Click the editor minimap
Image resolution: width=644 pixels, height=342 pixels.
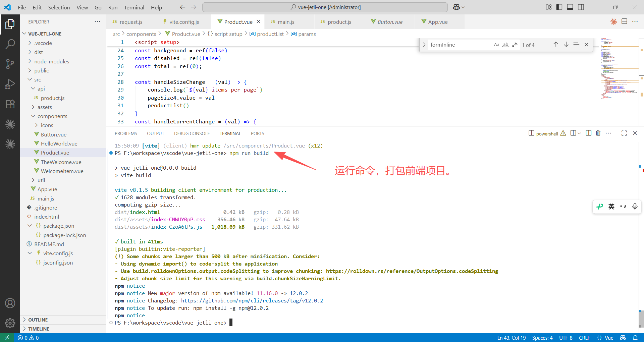tap(619, 69)
